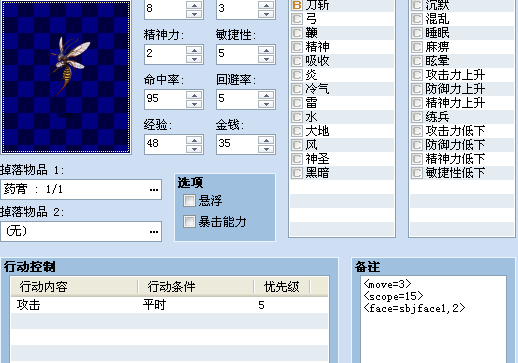Toggle the 防御力低下 state box

417,145
